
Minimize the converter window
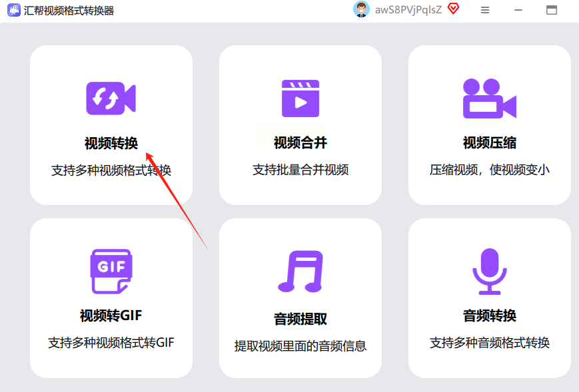pos(518,11)
